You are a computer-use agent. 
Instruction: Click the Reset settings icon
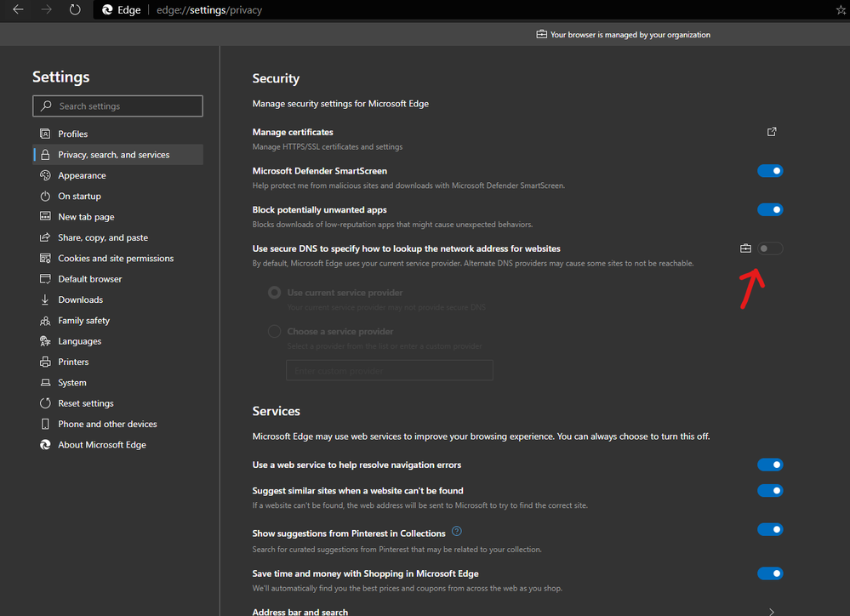tap(45, 403)
